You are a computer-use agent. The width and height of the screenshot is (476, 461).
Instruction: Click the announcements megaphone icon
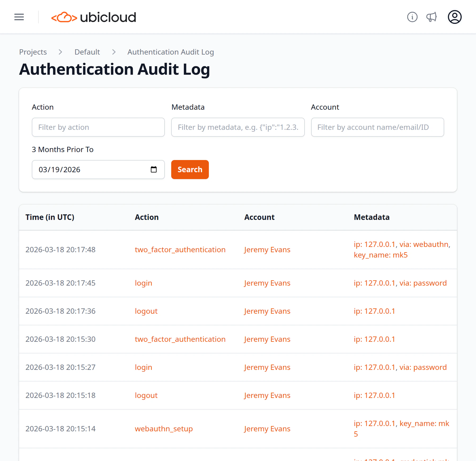(431, 17)
